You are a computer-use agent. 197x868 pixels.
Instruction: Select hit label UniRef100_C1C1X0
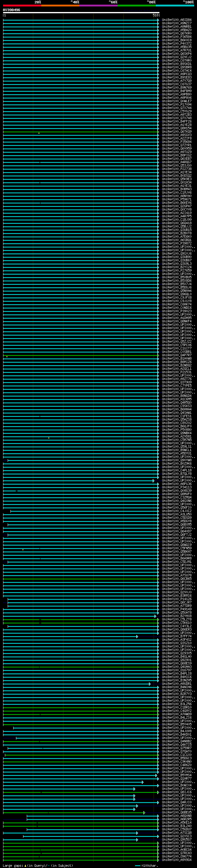click(x=177, y=754)
